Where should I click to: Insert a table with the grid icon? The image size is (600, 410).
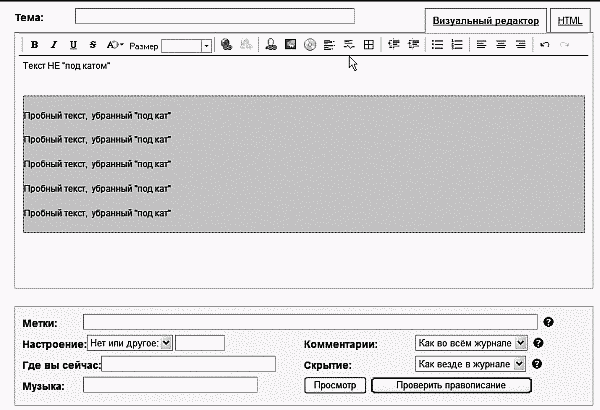(x=368, y=45)
